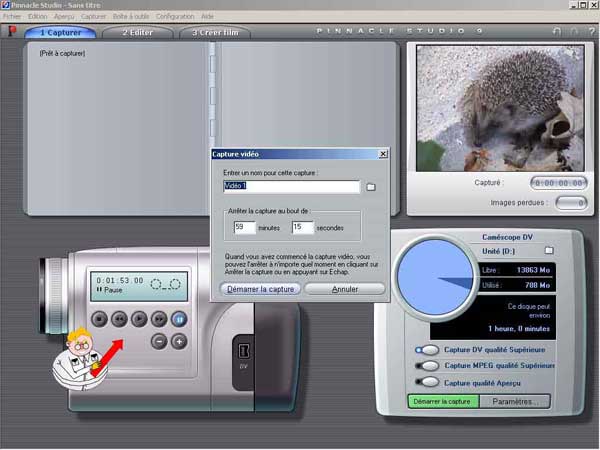Click the Images perdues counter value
The height and width of the screenshot is (450, 600).
571,203
